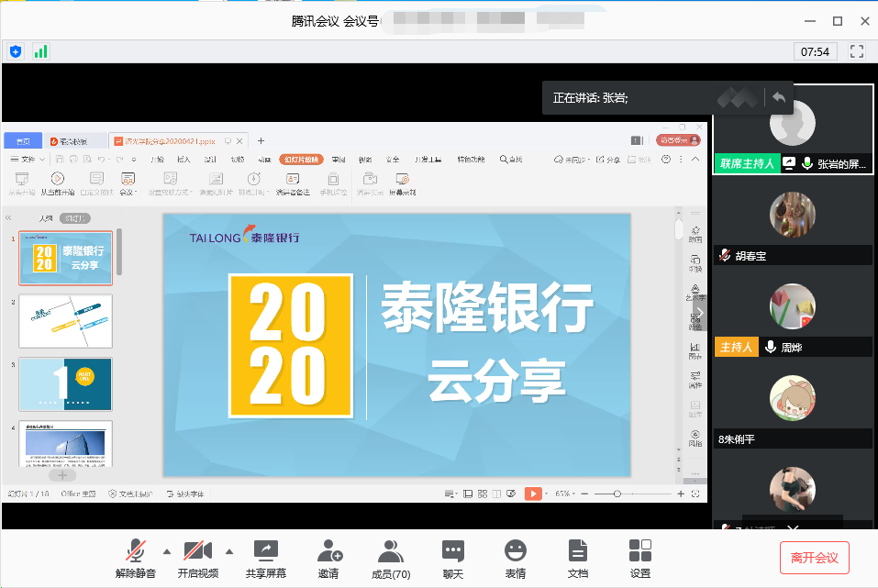878x588 pixels.
Task: Open the 邀请 invite panel
Action: pos(328,559)
